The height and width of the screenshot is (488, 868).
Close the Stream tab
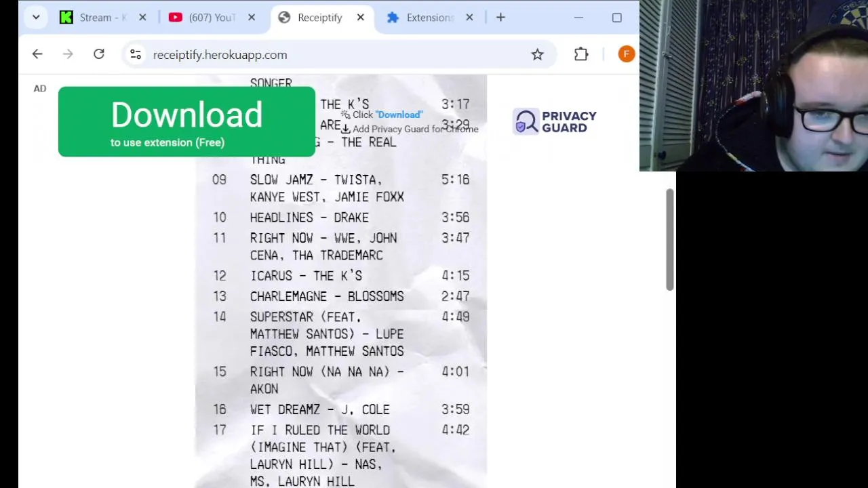click(142, 18)
